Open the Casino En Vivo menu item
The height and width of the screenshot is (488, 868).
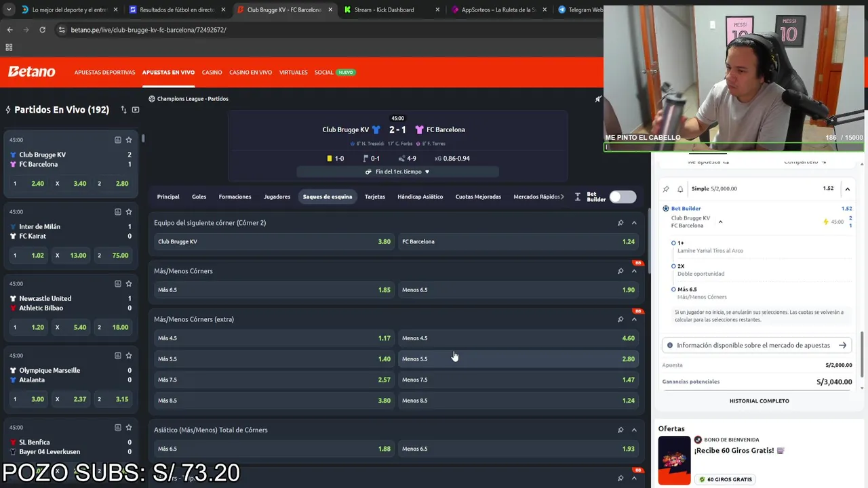click(x=250, y=73)
